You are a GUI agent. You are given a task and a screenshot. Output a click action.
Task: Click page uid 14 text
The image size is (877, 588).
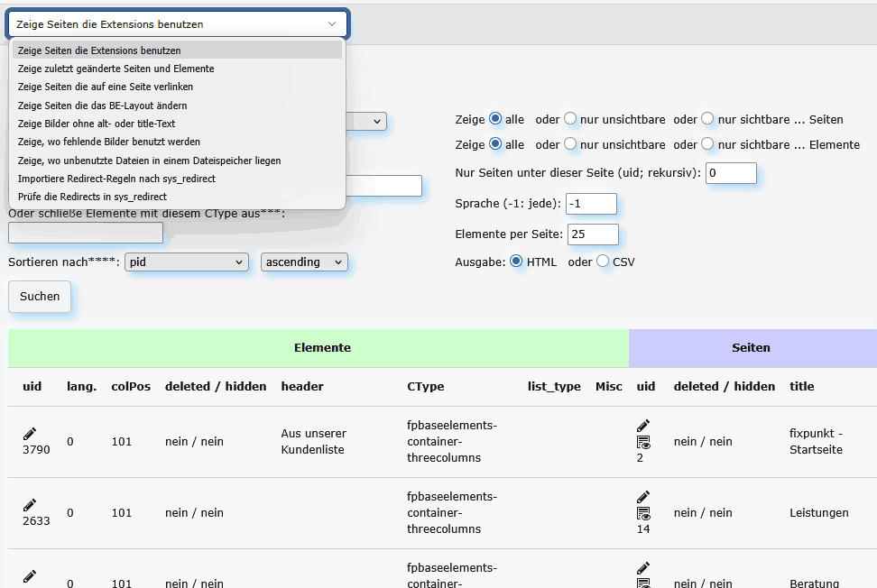[643, 528]
